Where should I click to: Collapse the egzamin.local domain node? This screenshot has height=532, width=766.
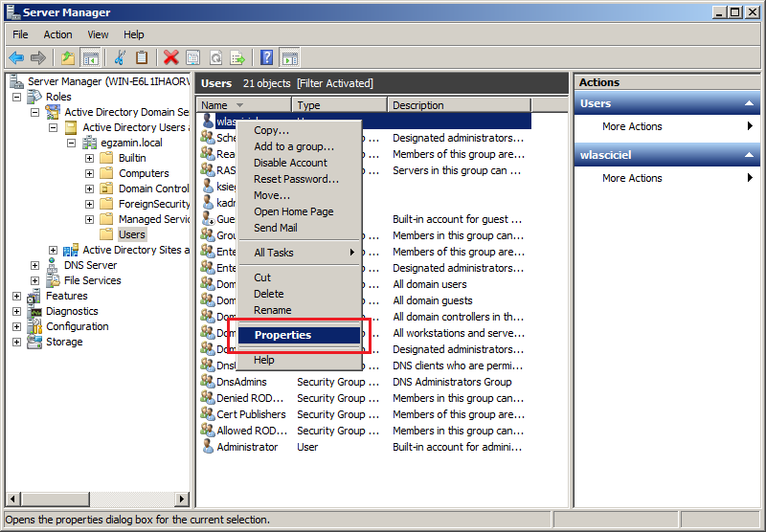[x=71, y=143]
